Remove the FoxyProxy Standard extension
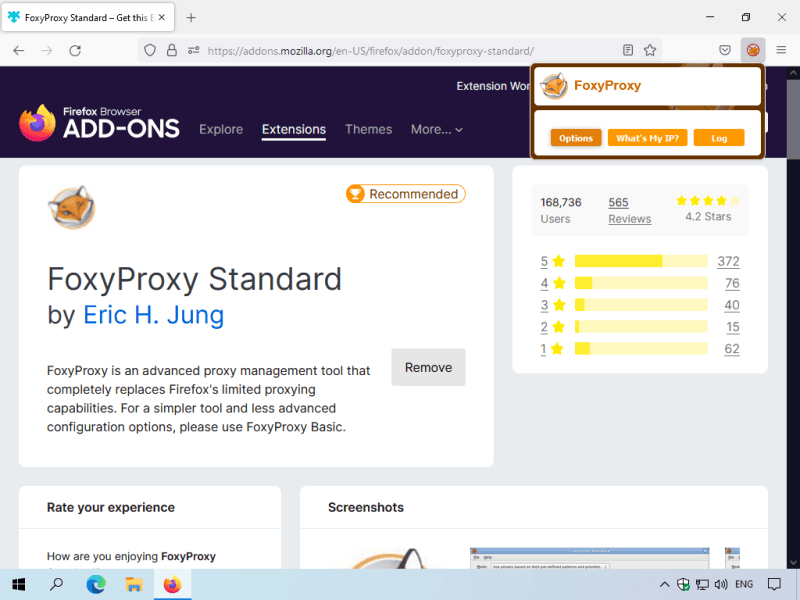The image size is (800, 600). [x=428, y=367]
